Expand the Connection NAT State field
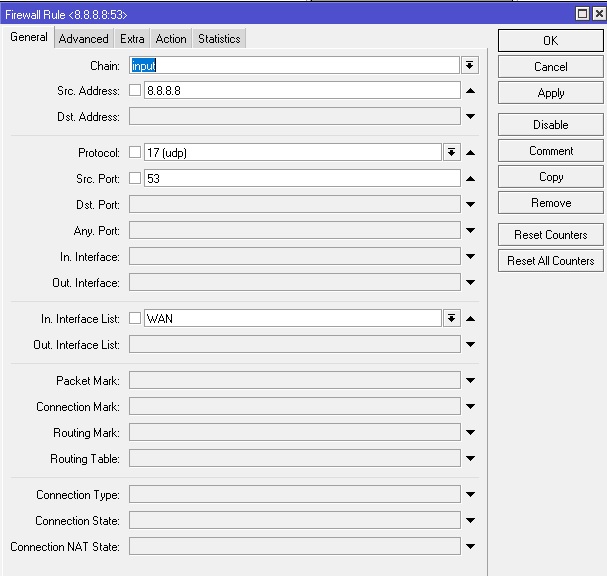The width and height of the screenshot is (607, 576). (470, 546)
